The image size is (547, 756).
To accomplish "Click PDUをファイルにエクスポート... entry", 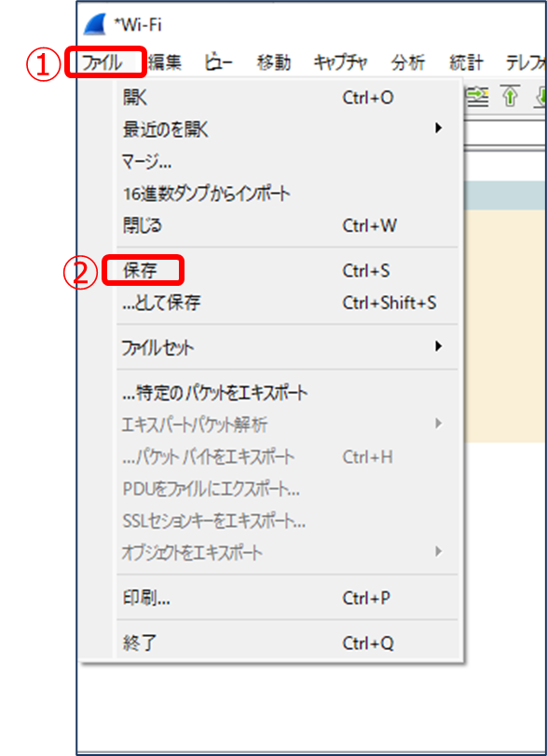I will (x=287, y=489).
